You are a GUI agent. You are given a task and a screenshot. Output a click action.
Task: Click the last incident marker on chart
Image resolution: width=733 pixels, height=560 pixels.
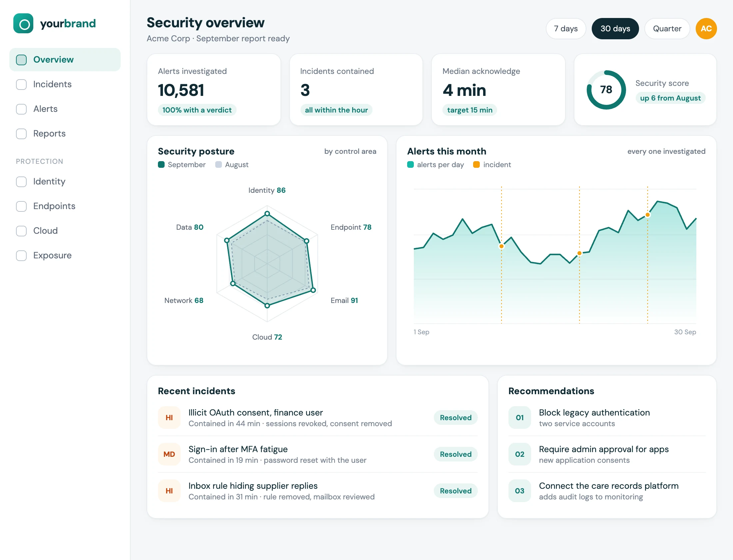coord(647,215)
